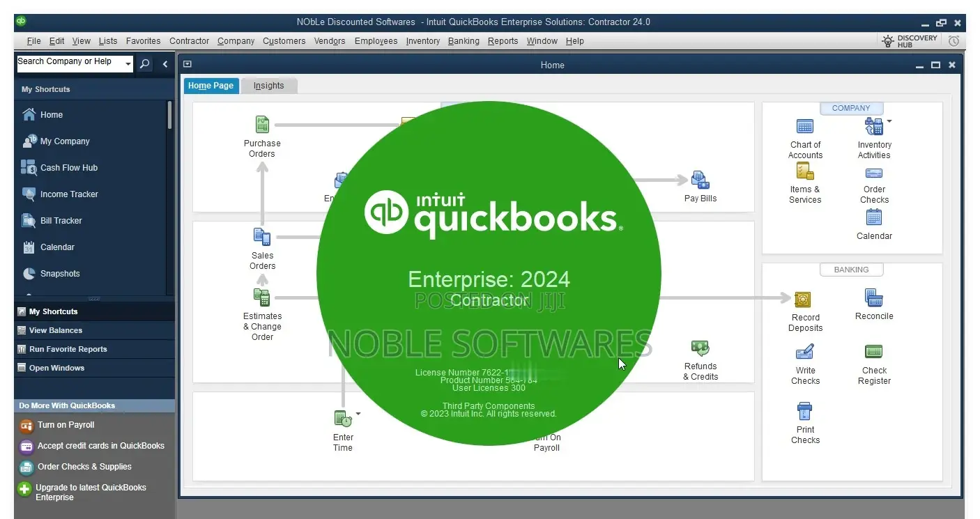The image size is (980, 519).
Task: Open Estimates & Change Order icon
Action: click(x=262, y=297)
